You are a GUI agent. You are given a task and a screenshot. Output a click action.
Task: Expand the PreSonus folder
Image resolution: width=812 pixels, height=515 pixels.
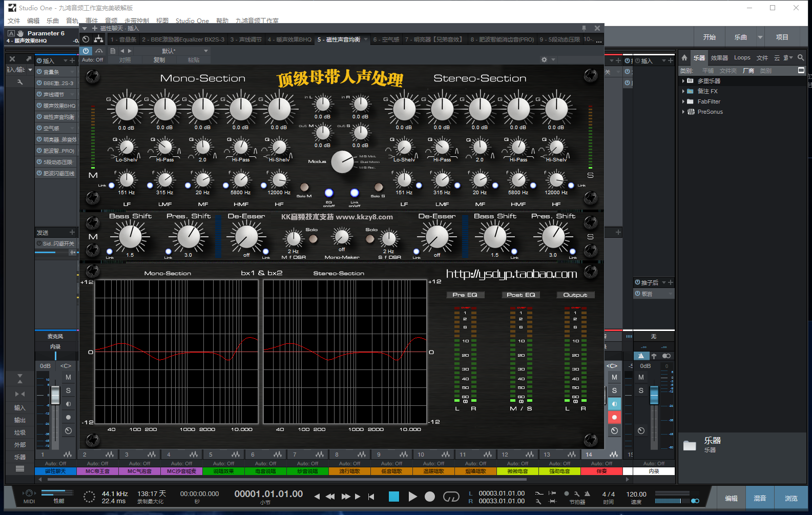click(683, 112)
